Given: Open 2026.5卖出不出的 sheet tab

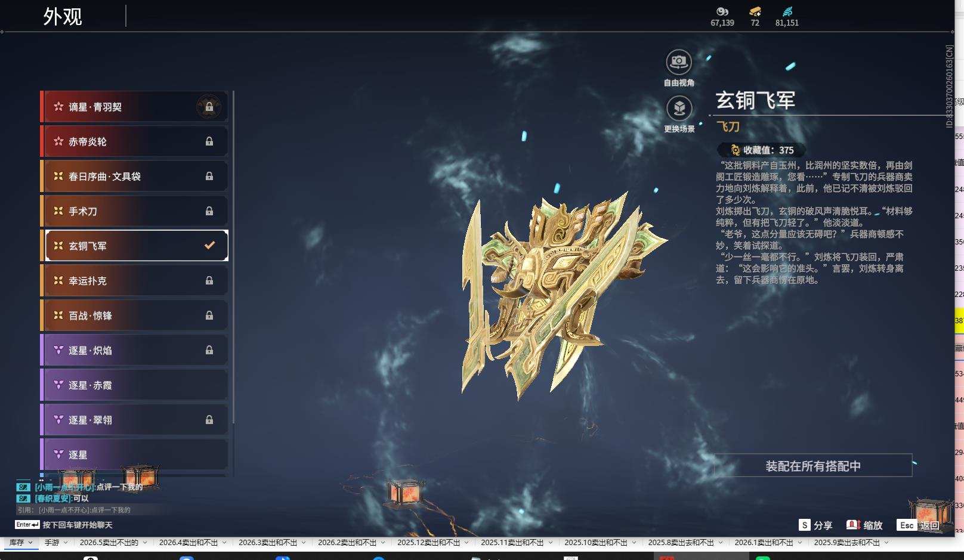Looking at the screenshot, I should 109,543.
